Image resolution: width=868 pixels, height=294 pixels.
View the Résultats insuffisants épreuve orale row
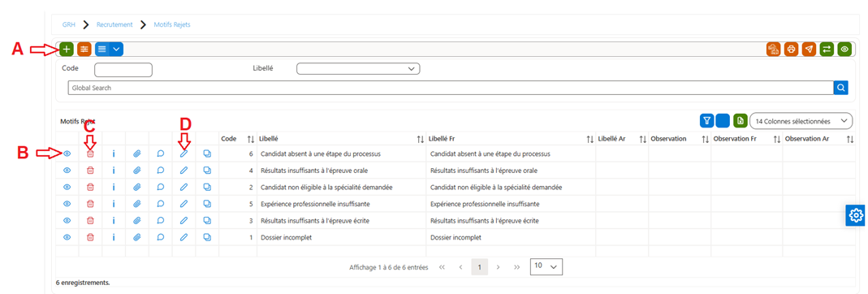tap(67, 171)
